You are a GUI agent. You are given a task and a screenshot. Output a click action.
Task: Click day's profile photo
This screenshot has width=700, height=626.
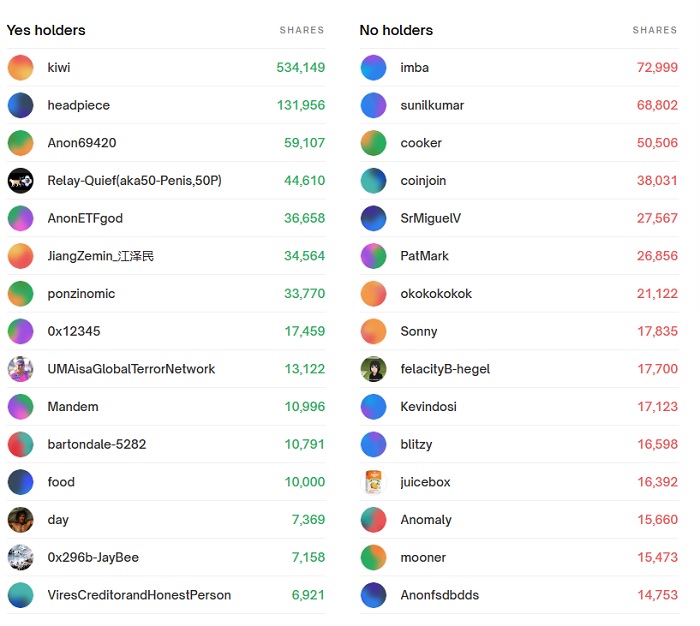pyautogui.click(x=21, y=520)
